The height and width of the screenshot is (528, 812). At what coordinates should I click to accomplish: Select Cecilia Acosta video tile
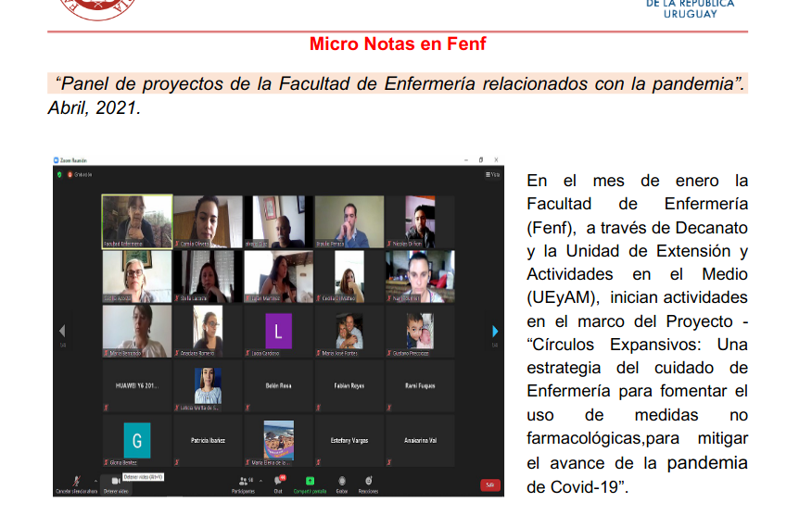pos(137,276)
